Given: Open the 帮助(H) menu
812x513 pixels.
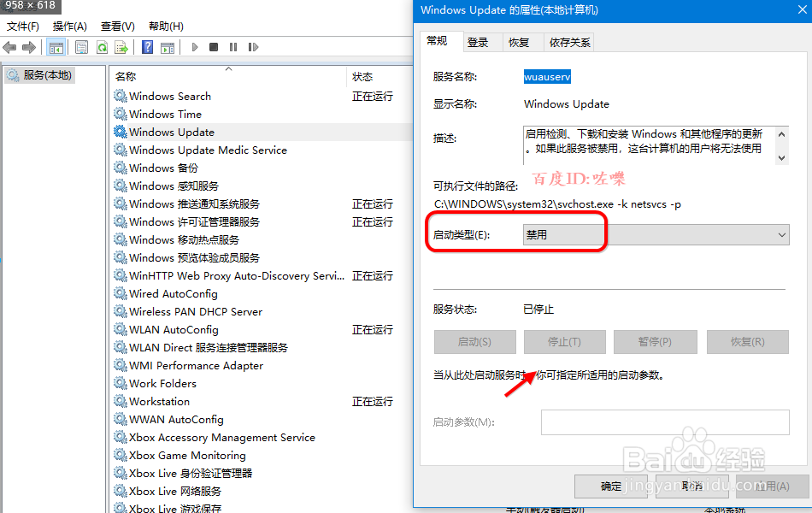Looking at the screenshot, I should 166,26.
